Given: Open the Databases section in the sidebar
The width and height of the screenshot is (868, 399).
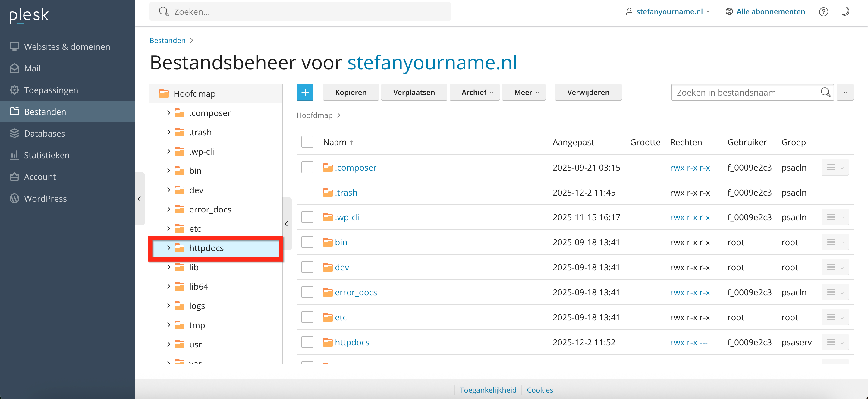Looking at the screenshot, I should click(45, 134).
